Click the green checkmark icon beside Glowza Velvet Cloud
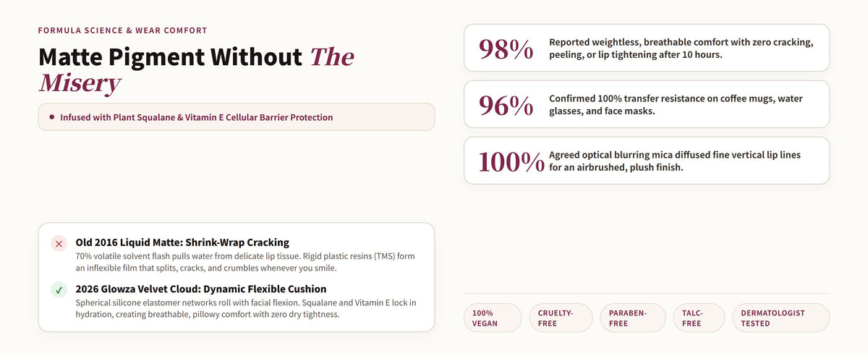This screenshot has width=868, height=356. pyautogui.click(x=59, y=290)
